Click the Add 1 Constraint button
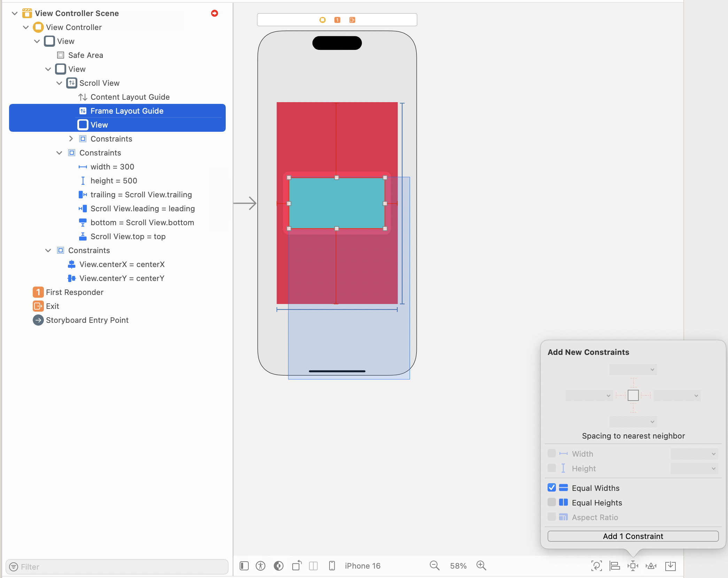728x578 pixels. pos(633,536)
